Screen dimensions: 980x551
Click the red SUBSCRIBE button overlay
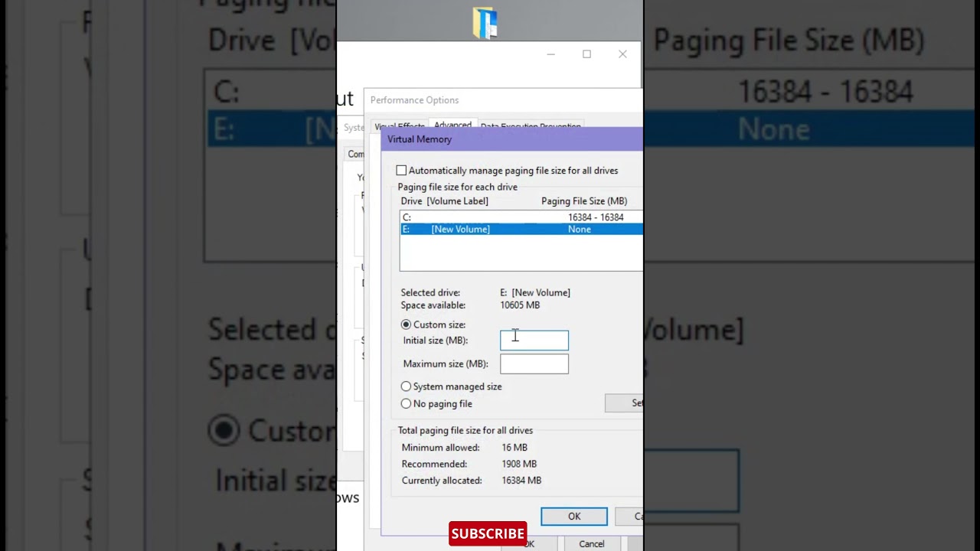(488, 533)
